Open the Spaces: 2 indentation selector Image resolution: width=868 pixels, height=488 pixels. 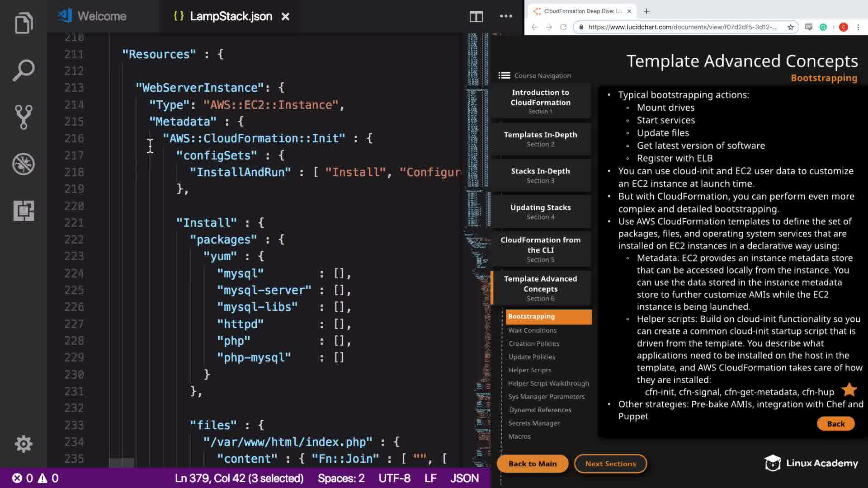[x=341, y=478]
